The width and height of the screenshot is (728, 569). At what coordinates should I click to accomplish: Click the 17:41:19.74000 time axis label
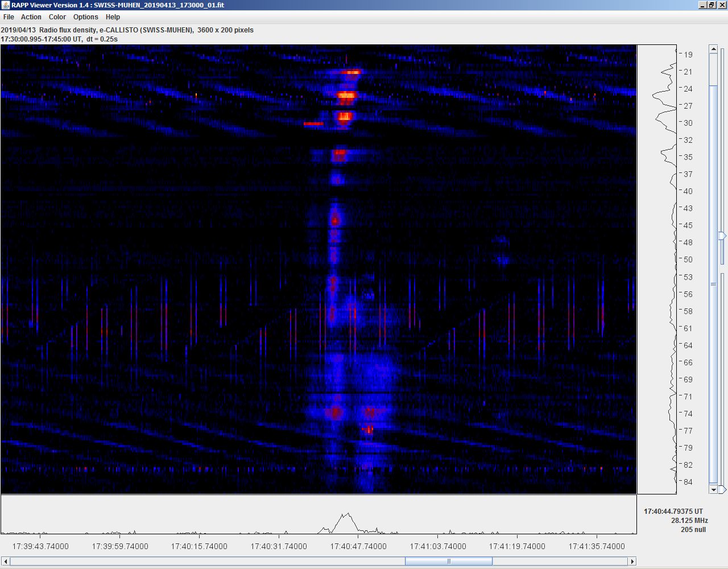pos(517,546)
